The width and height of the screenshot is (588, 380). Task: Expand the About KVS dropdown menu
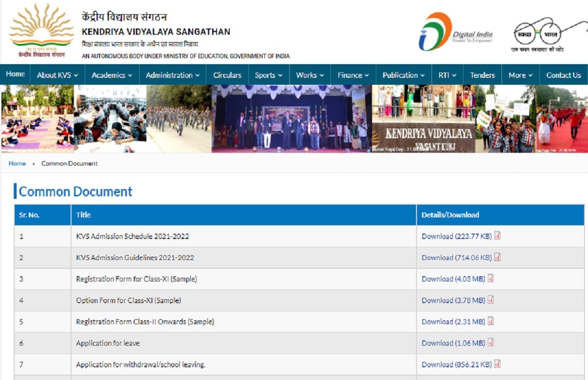[x=57, y=75]
